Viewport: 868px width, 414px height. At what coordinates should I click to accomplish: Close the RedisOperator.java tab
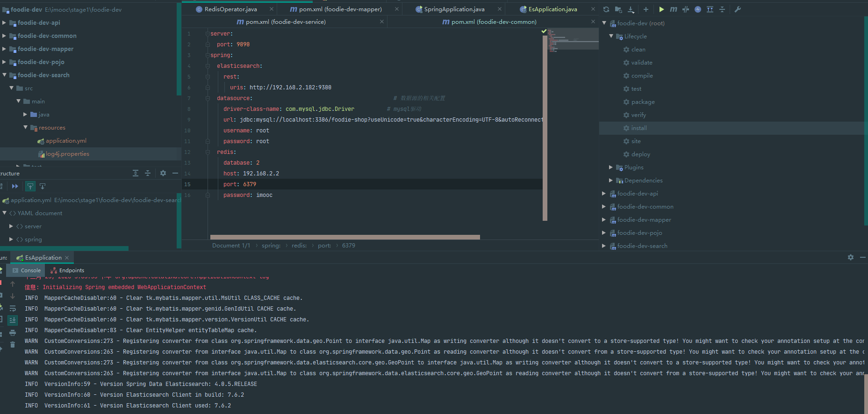click(x=272, y=9)
